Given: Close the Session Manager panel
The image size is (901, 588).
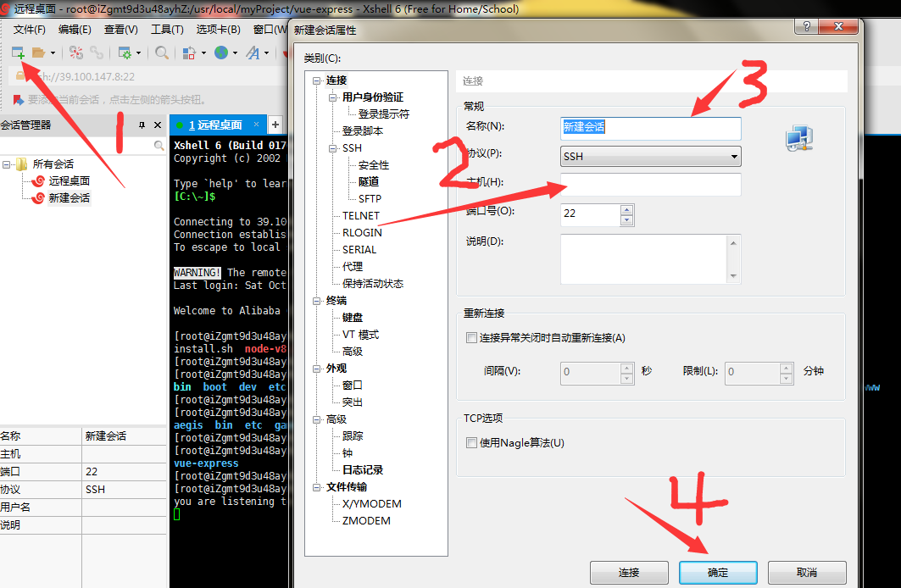Looking at the screenshot, I should pyautogui.click(x=158, y=125).
